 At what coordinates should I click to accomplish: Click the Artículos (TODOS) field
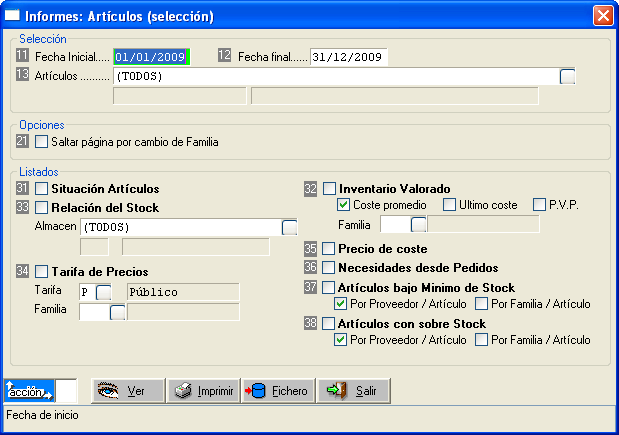(x=336, y=76)
